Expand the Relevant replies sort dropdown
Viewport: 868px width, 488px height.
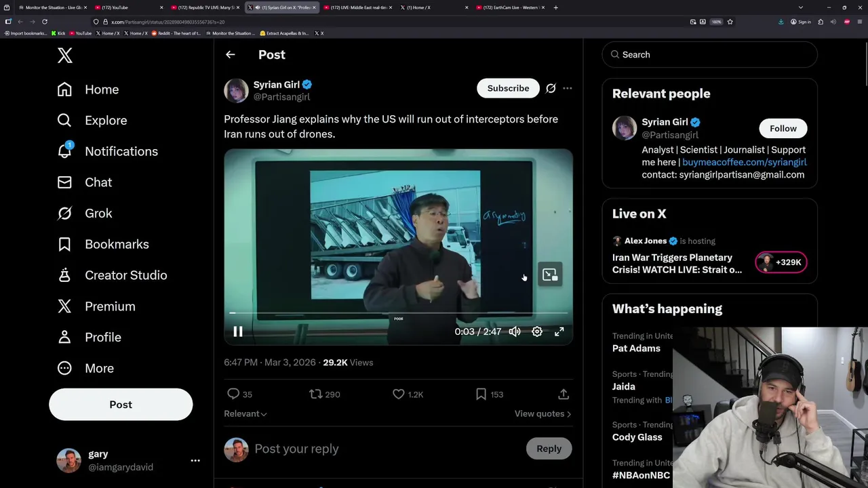click(x=245, y=413)
